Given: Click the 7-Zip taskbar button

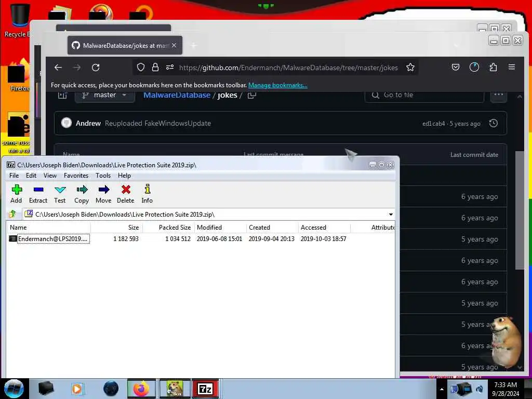Looking at the screenshot, I should 205,389.
